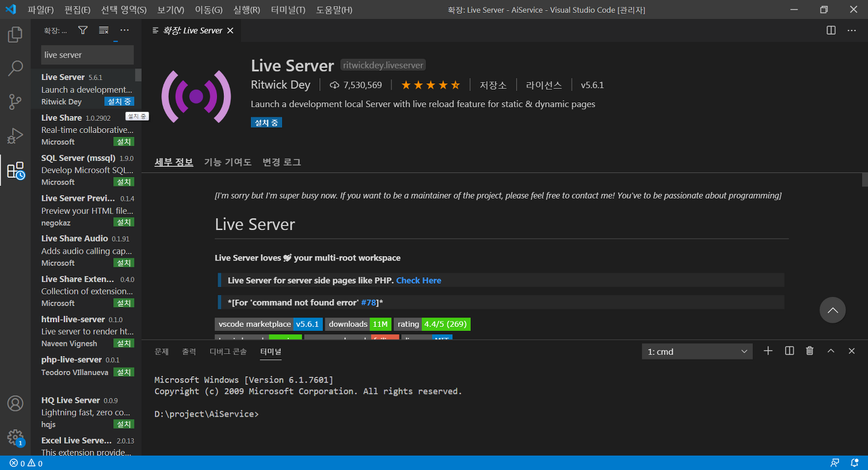
Task: Open the 터미널(T) menu
Action: coord(288,9)
